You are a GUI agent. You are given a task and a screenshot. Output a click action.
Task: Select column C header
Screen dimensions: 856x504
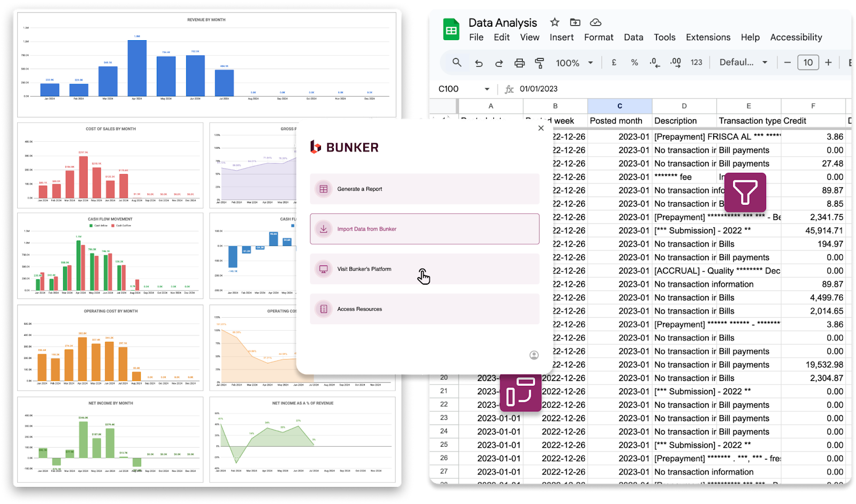tap(620, 106)
